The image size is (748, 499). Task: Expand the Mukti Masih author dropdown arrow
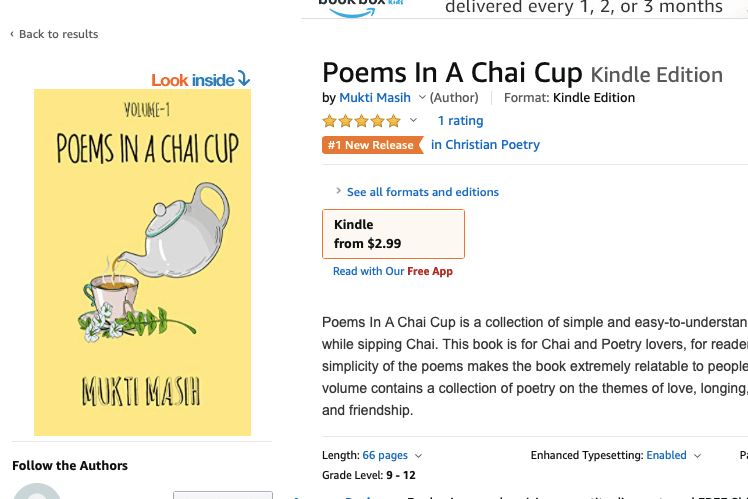coord(421,98)
